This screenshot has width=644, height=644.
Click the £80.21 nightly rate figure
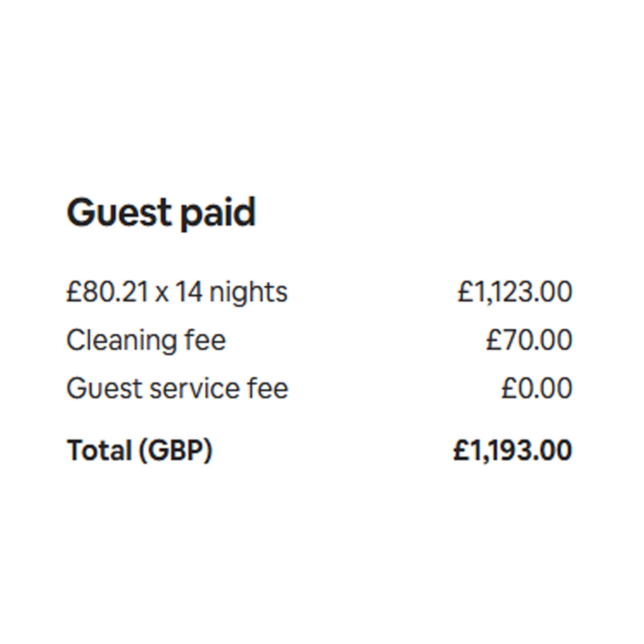click(x=107, y=292)
